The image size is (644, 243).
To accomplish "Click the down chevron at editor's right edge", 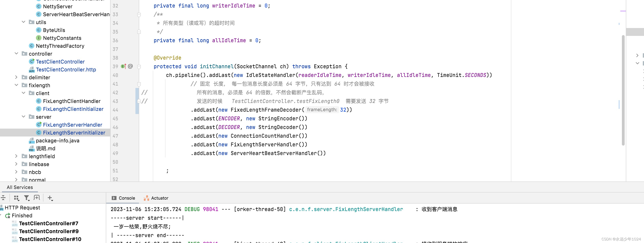I will click(x=637, y=63).
